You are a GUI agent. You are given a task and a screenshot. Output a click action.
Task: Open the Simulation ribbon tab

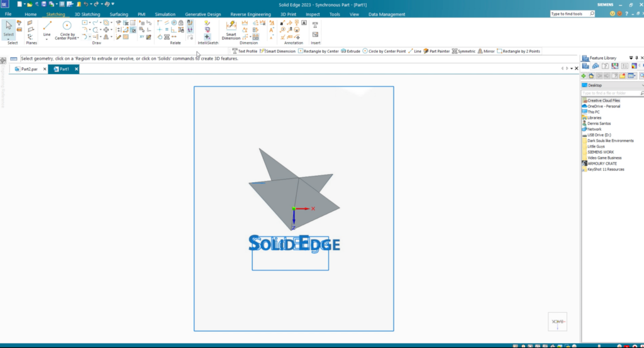(x=165, y=14)
